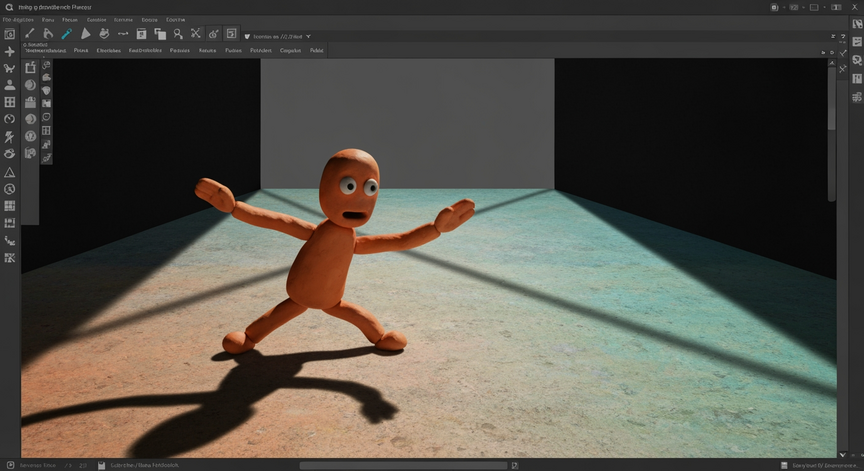Click the four-square grid icon in left sidebar
Screen dimensions: 864x471
[9, 102]
